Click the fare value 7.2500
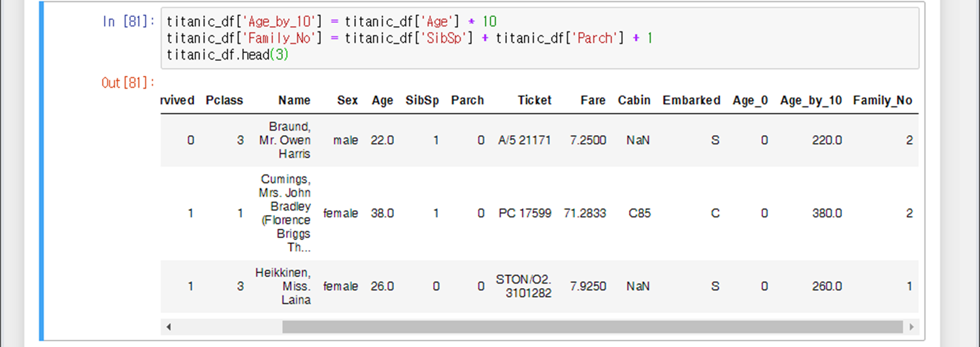 pos(588,140)
